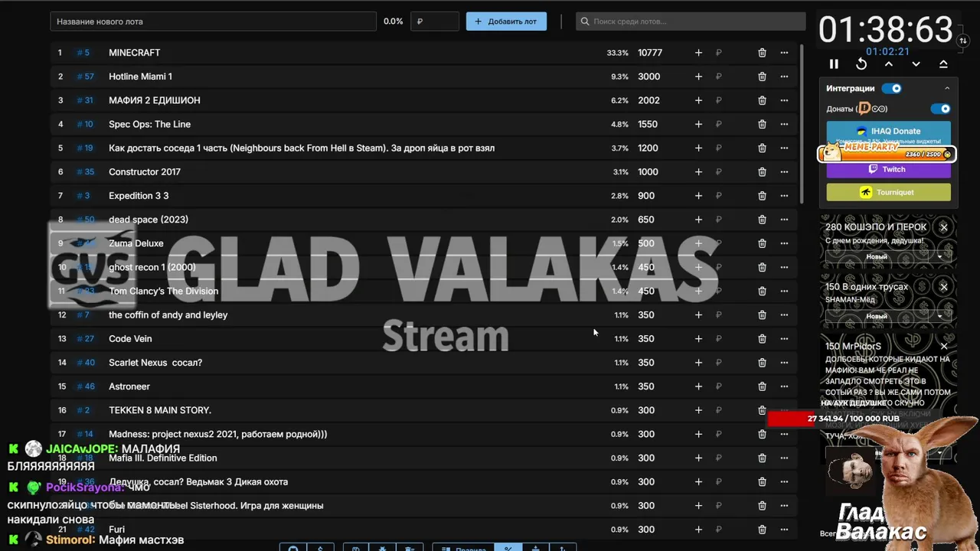The image size is (980, 551).
Task: Select the MINECRAFT lot name
Action: click(x=134, y=53)
